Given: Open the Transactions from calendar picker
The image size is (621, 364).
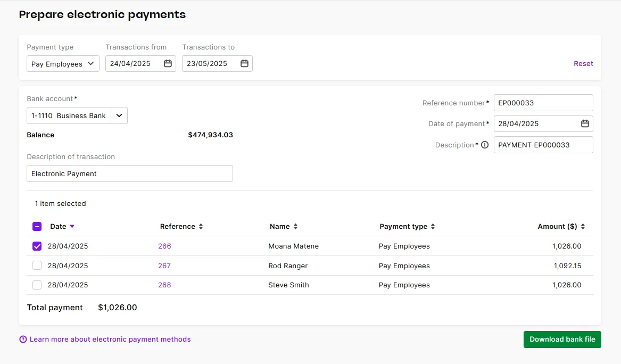Looking at the screenshot, I should pyautogui.click(x=168, y=63).
